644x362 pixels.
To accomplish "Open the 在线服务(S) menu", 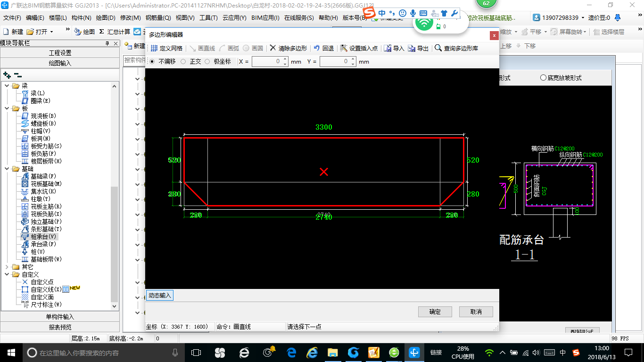I will [x=299, y=18].
